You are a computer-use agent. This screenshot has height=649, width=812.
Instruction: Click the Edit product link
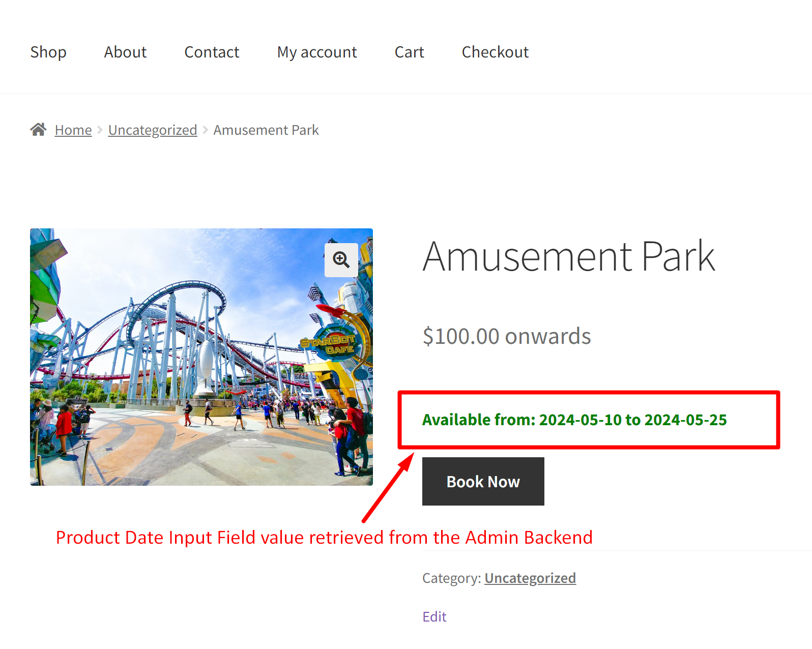(x=434, y=616)
